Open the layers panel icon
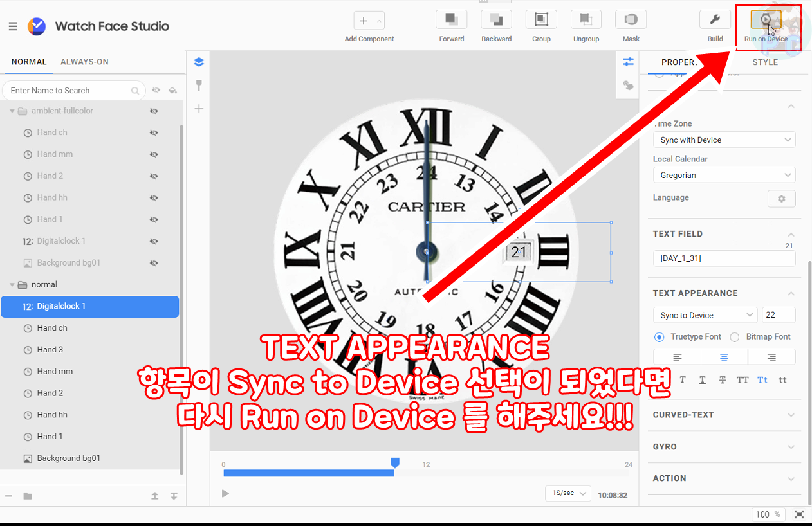 coord(199,62)
